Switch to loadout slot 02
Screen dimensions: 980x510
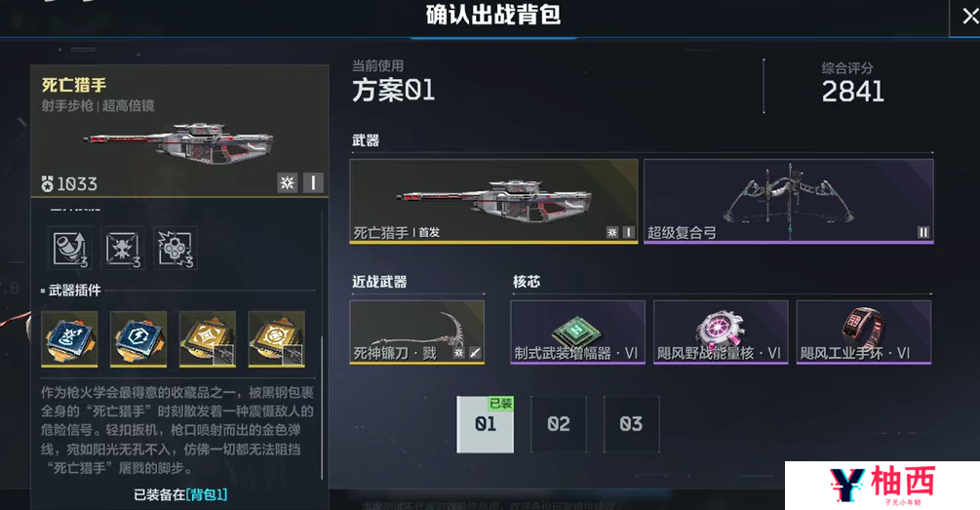pyautogui.click(x=559, y=424)
